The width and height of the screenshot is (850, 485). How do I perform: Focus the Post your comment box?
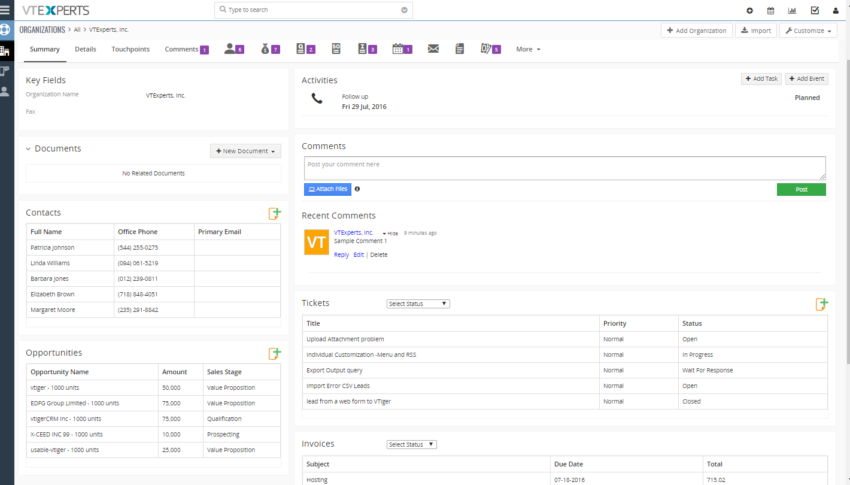click(565, 168)
